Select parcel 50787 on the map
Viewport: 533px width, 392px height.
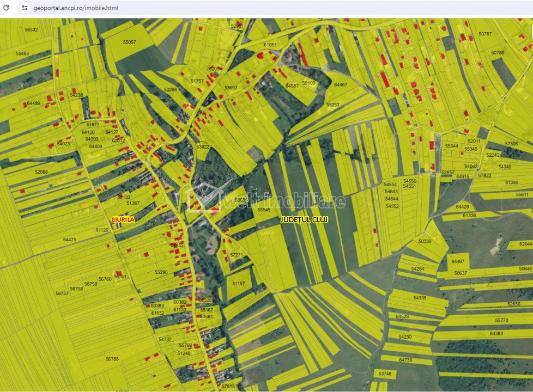(485, 34)
